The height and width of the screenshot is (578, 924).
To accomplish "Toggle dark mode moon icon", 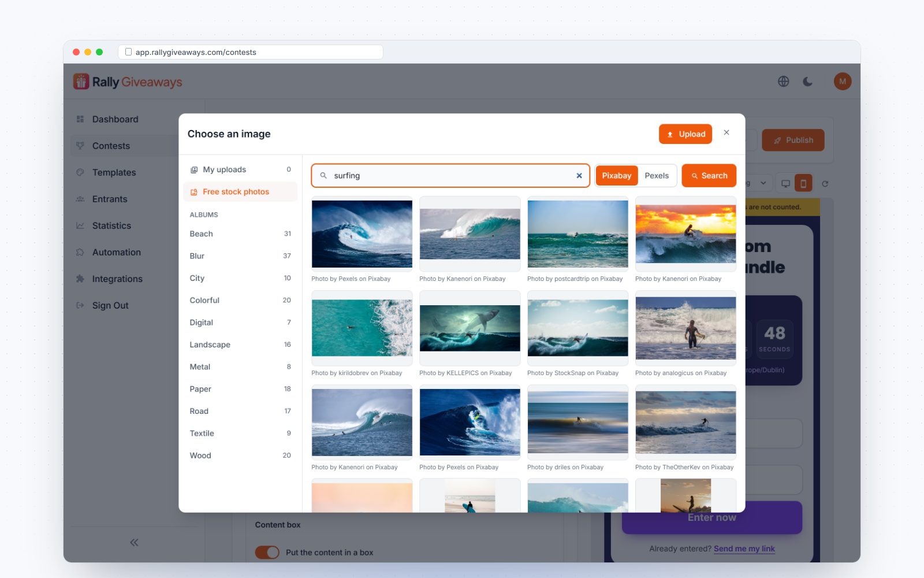I will point(808,81).
